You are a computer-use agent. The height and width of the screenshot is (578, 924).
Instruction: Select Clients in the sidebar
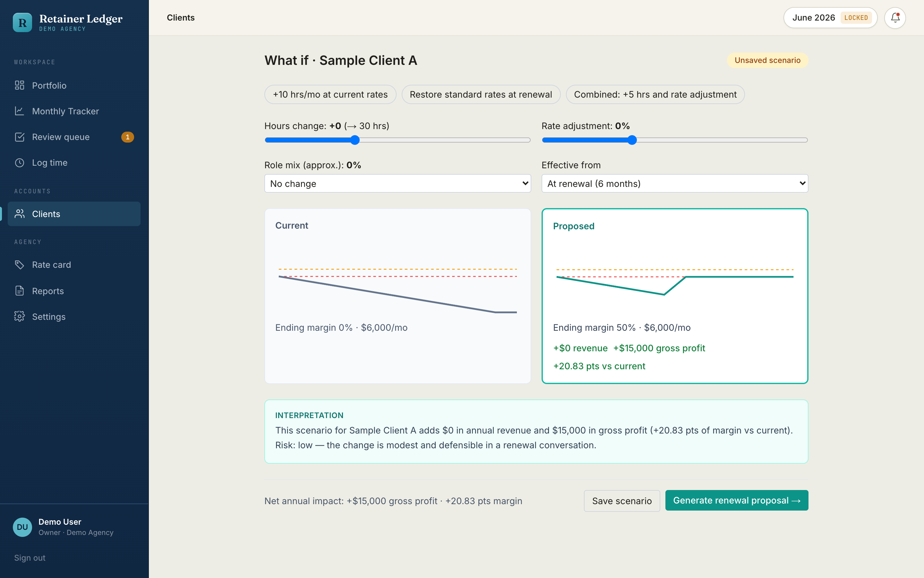click(x=74, y=214)
